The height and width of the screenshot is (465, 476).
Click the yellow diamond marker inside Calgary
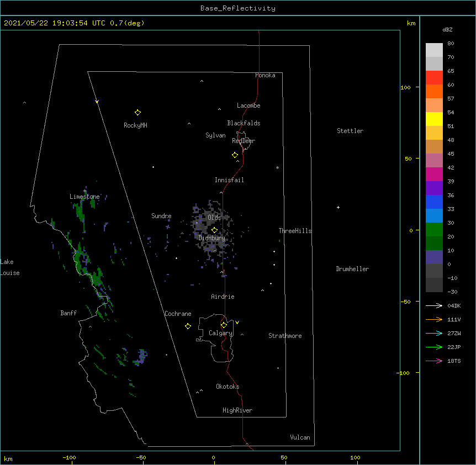(224, 325)
